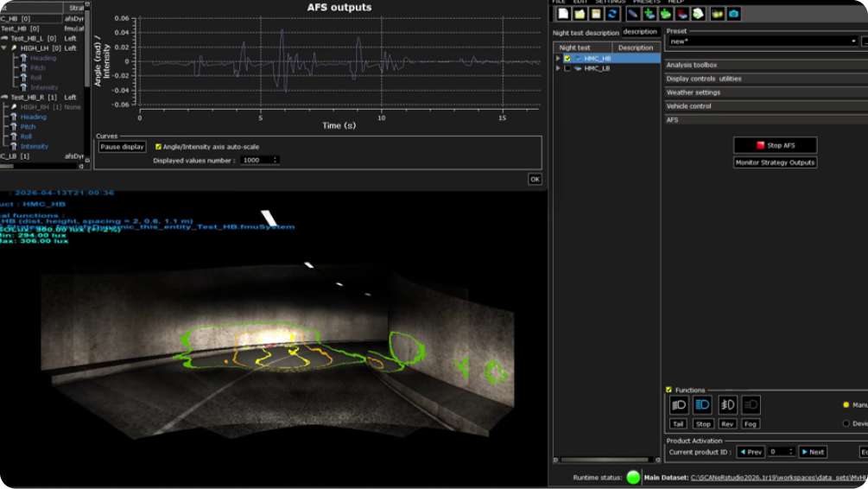Click the cyan camera screenshot icon
The height and width of the screenshot is (489, 868).
click(734, 15)
